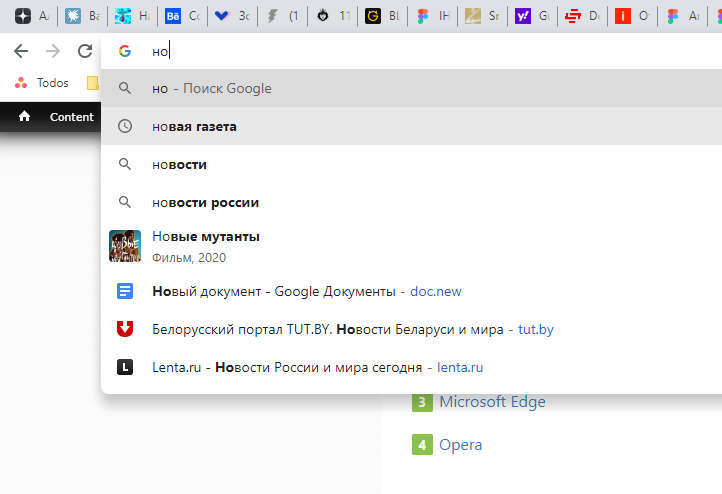Switch to the Figma 'IH' tab
The width and height of the screenshot is (722, 494).
coord(432,17)
